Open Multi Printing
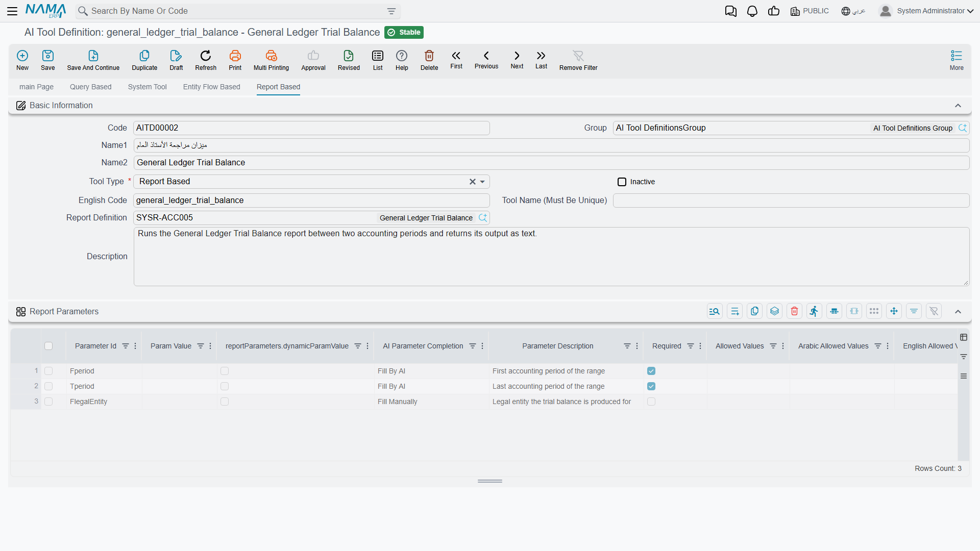 point(271,60)
